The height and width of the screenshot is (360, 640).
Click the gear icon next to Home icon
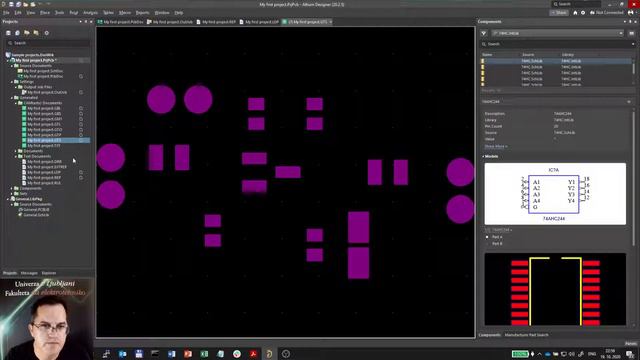pos(583,13)
